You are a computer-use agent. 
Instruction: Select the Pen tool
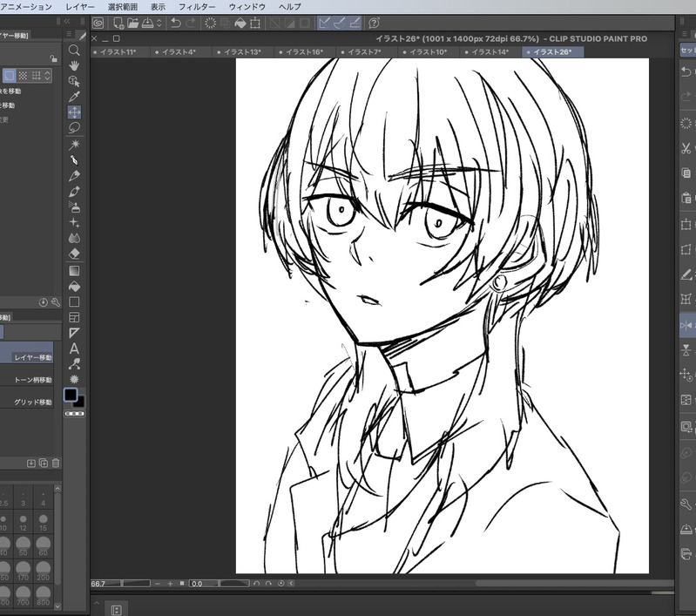click(x=74, y=160)
